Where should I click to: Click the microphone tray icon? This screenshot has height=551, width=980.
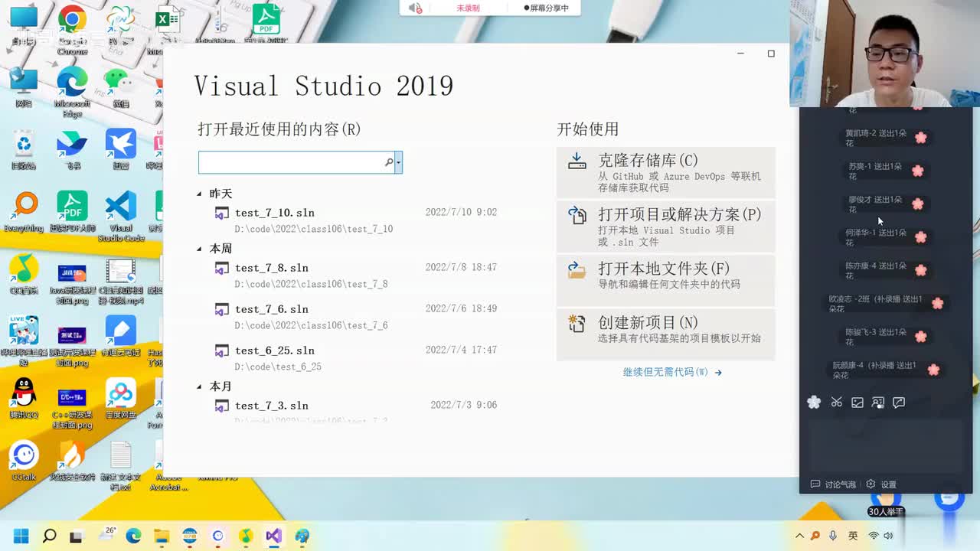pyautogui.click(x=833, y=536)
